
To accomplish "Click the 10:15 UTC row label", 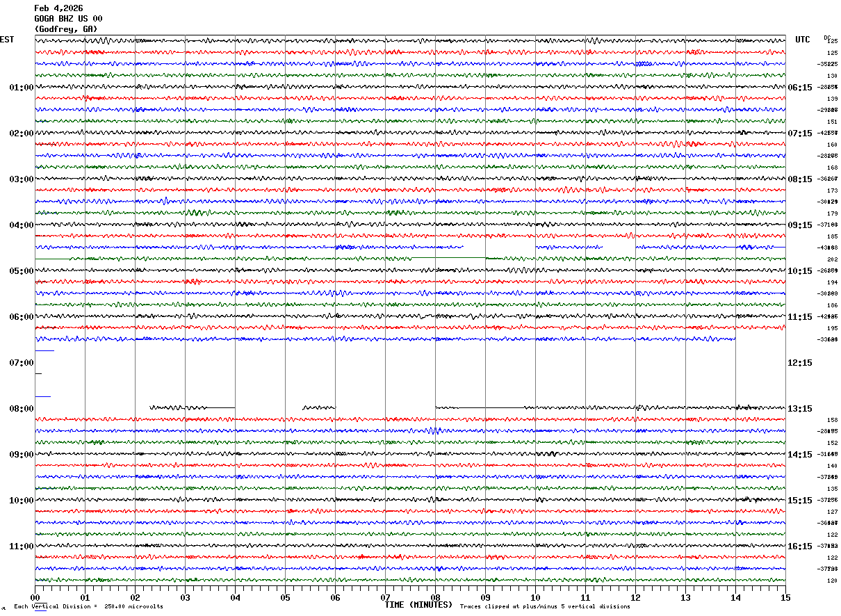I will tap(800, 271).
